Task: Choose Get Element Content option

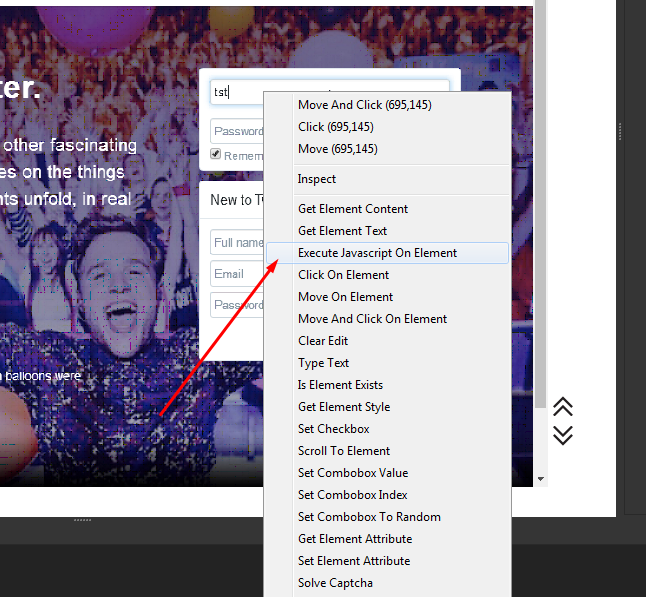Action: tap(353, 209)
